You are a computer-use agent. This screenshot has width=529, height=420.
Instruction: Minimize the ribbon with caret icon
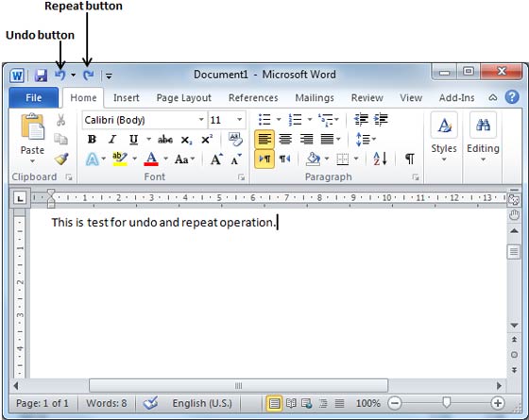[x=493, y=98]
